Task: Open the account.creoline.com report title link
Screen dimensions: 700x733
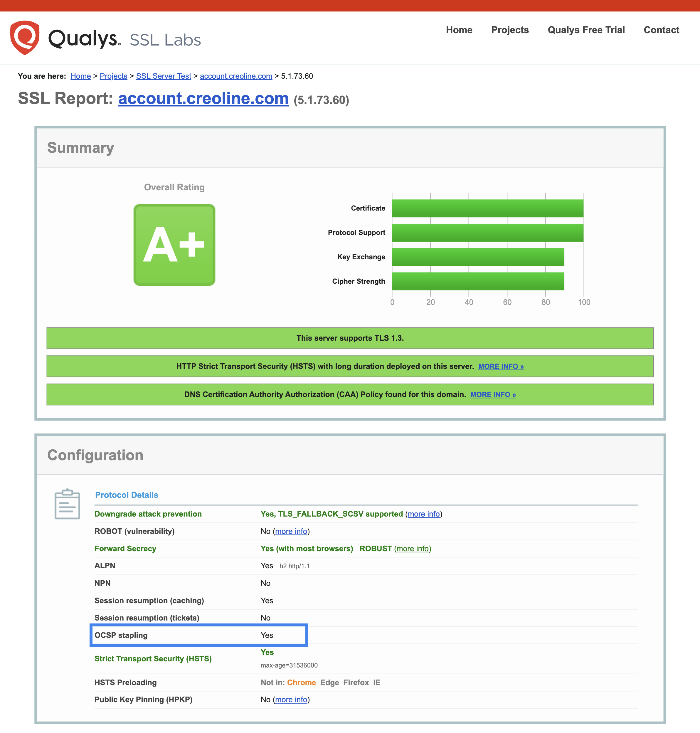Action: click(x=203, y=99)
